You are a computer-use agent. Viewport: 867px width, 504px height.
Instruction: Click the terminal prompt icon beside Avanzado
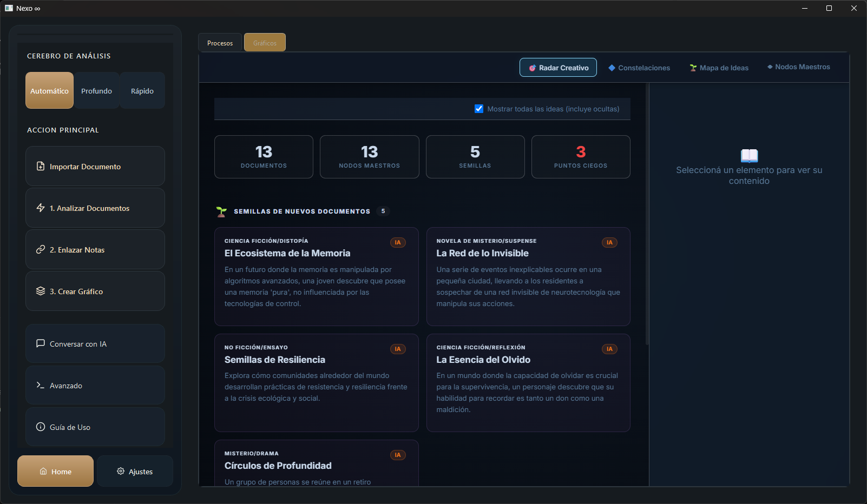pos(41,385)
